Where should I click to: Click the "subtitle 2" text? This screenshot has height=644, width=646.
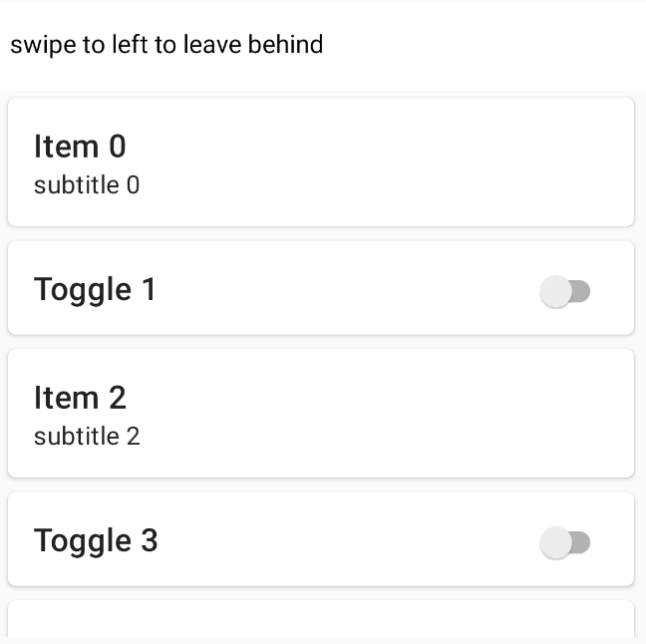(87, 437)
